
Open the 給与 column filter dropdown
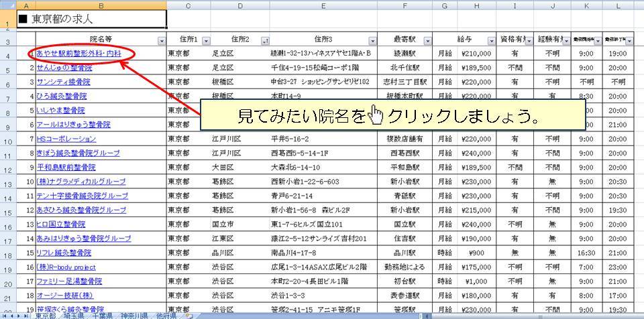pyautogui.click(x=492, y=41)
